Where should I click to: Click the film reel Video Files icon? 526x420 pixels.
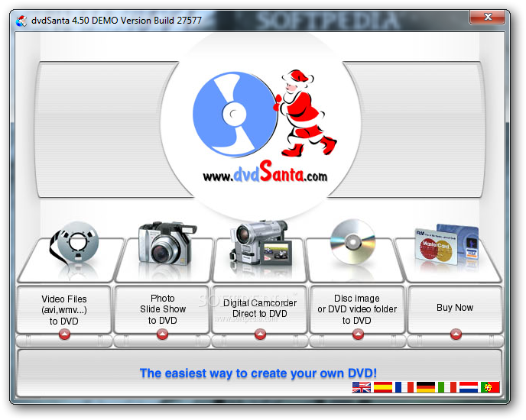(74, 243)
